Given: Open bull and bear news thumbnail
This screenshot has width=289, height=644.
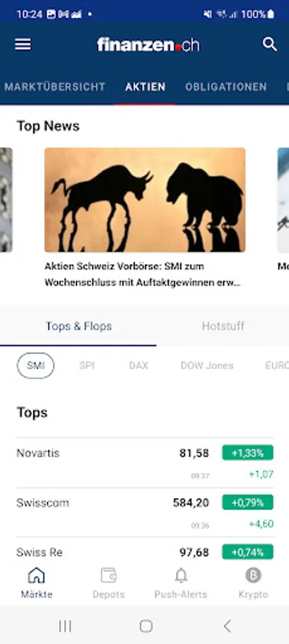Looking at the screenshot, I should (x=145, y=200).
